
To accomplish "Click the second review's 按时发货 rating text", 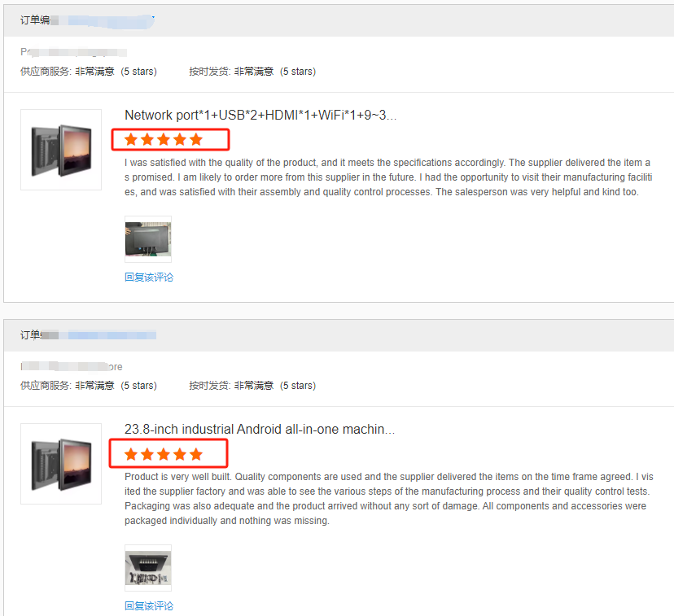I will (252, 386).
